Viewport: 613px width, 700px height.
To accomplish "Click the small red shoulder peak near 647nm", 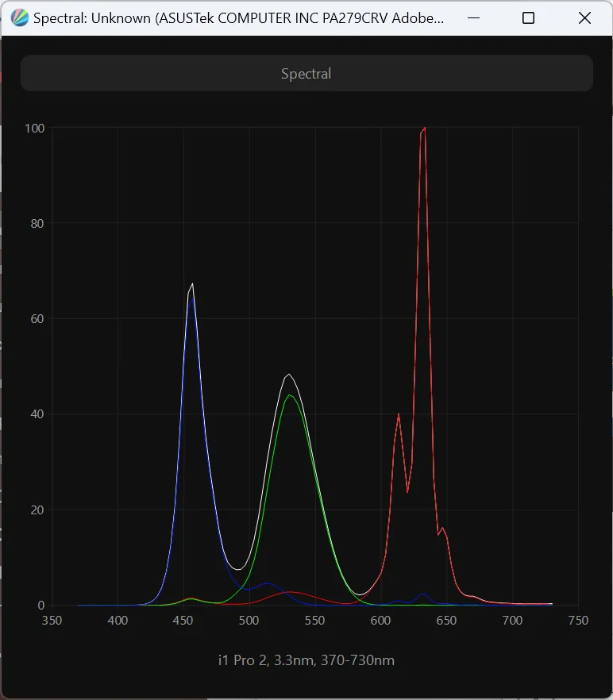I will coord(442,528).
